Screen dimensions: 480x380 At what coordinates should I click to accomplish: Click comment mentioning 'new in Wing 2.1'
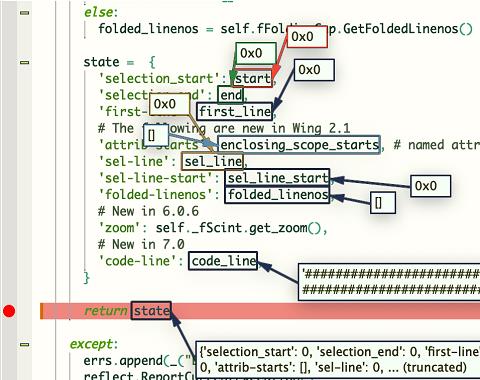224,128
